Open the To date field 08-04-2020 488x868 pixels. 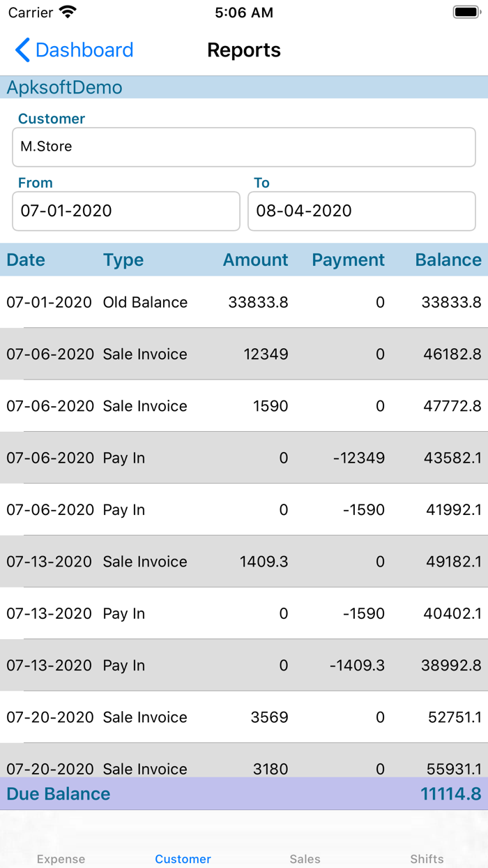pos(360,211)
